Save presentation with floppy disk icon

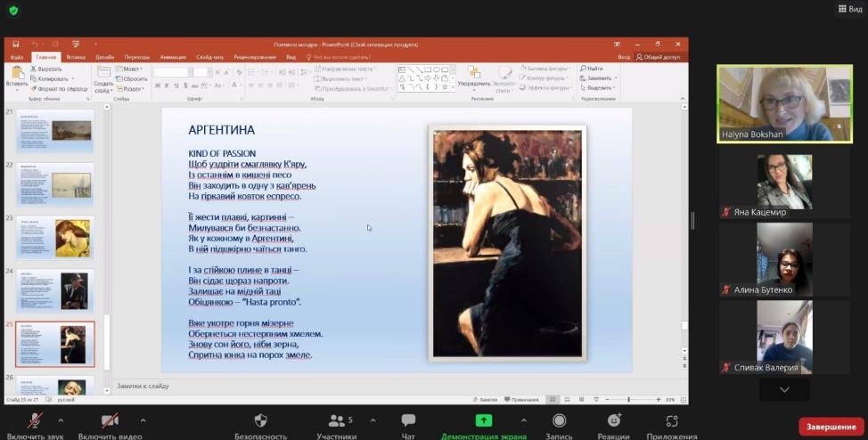click(15, 45)
